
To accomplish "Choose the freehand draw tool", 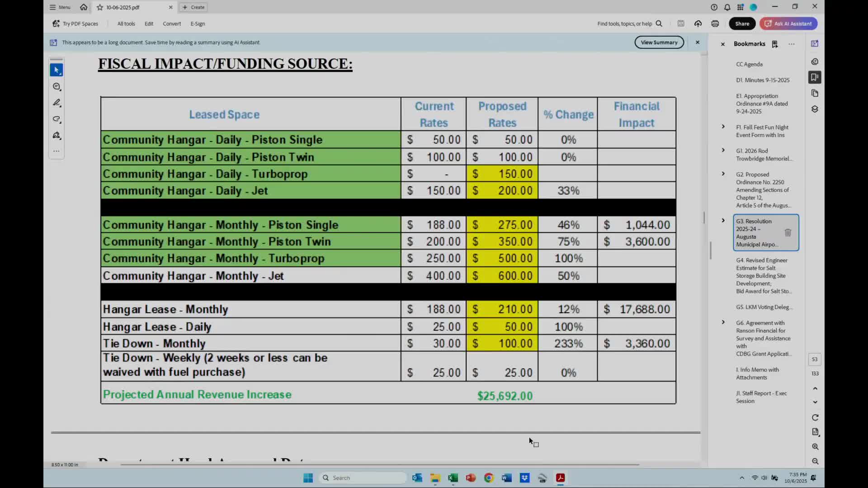I will [x=57, y=119].
